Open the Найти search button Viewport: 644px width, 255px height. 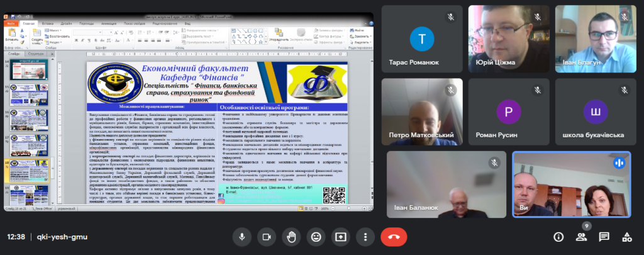tap(358, 30)
